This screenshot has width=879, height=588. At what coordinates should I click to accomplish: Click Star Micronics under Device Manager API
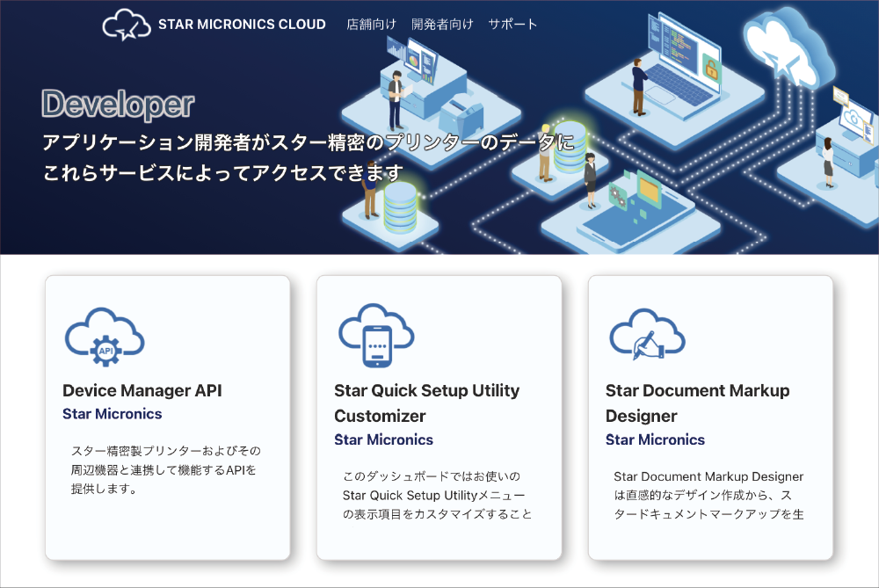113,414
